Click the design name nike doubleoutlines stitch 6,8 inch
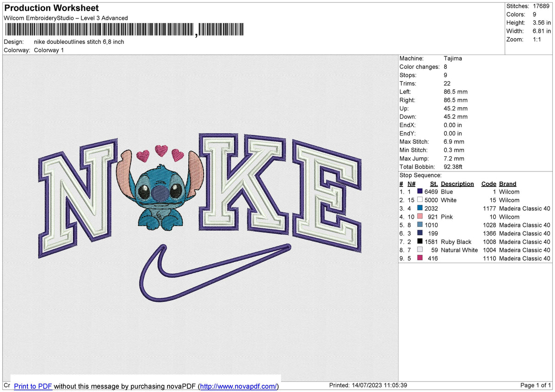Viewport: 555px width, 392px height. point(79,42)
